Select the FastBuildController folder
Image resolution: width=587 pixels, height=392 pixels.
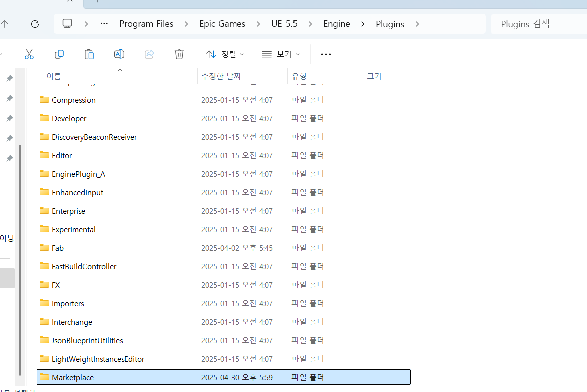(x=84, y=267)
